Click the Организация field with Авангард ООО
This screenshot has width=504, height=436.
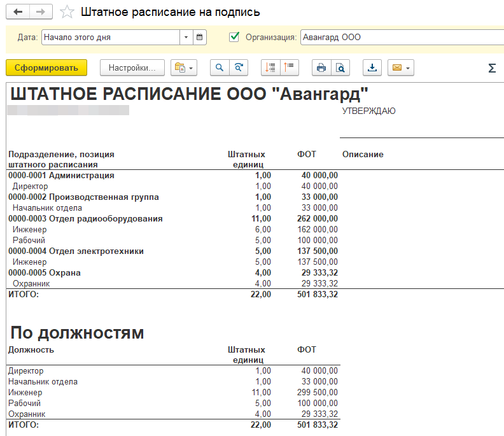coord(402,38)
